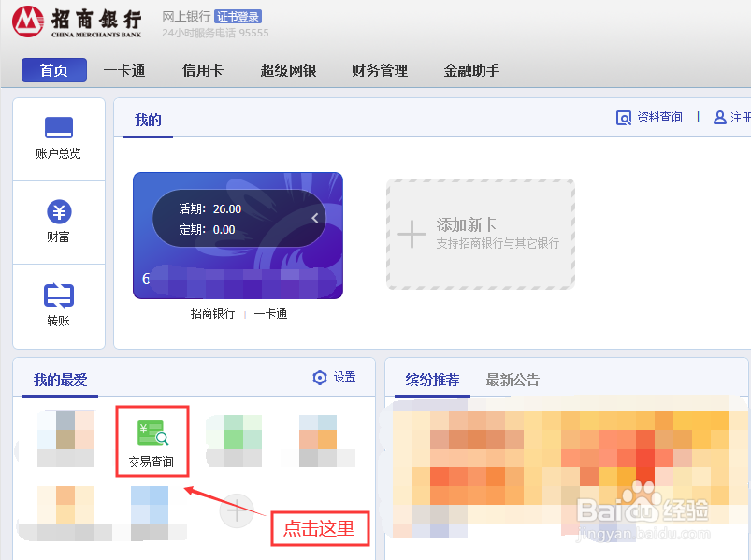Screen dimensions: 751x560
Task: Open the 财富 yuan wealth icon
Action: point(59,211)
